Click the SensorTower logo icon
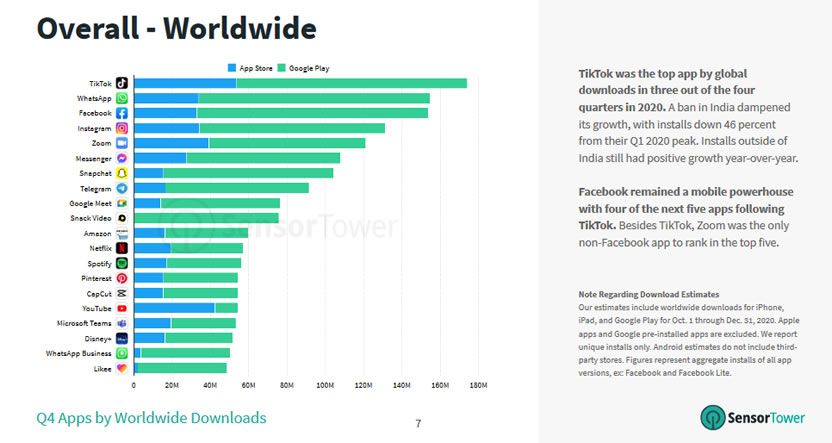This screenshot has width=832, height=443. 713,418
